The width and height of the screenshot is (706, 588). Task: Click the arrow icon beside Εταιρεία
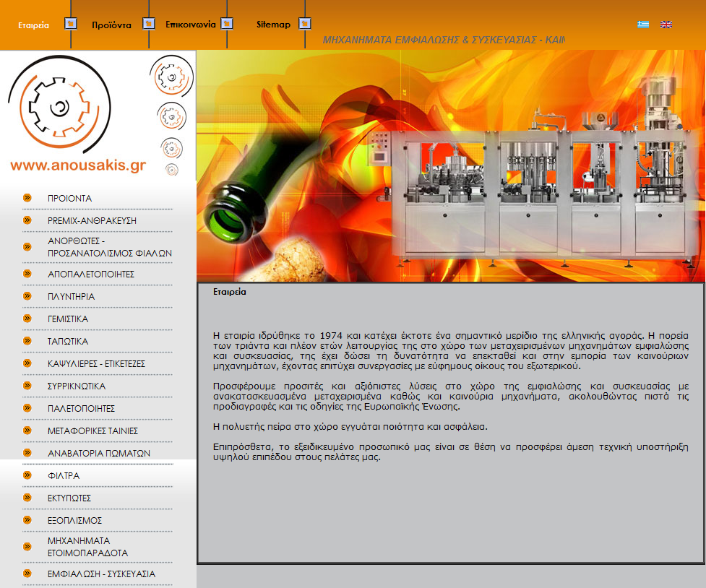[71, 23]
